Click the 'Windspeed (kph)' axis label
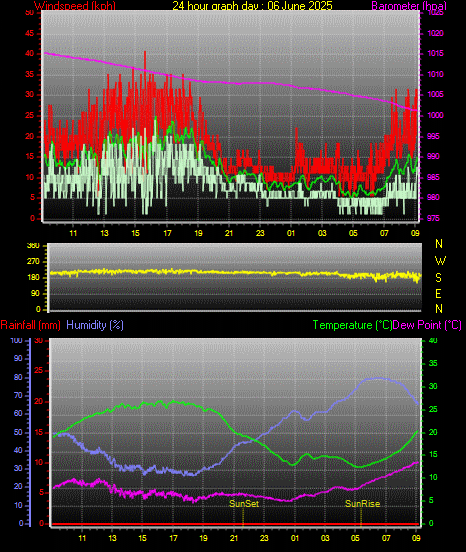466x552 pixels. 75,6
